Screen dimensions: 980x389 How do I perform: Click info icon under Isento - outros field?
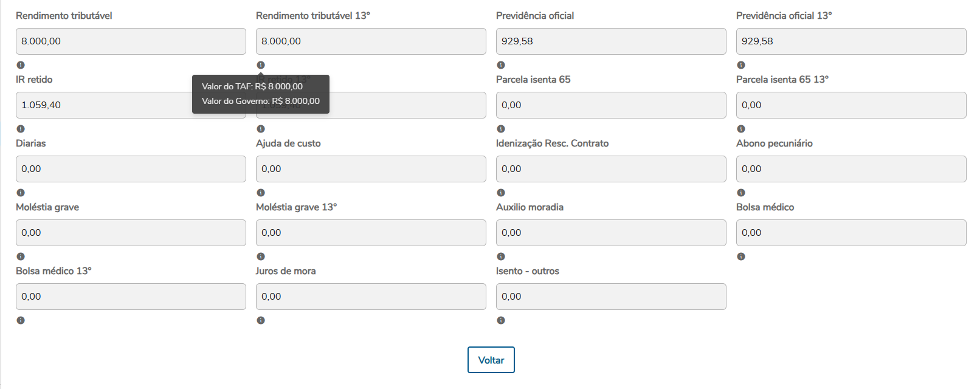[x=501, y=320]
